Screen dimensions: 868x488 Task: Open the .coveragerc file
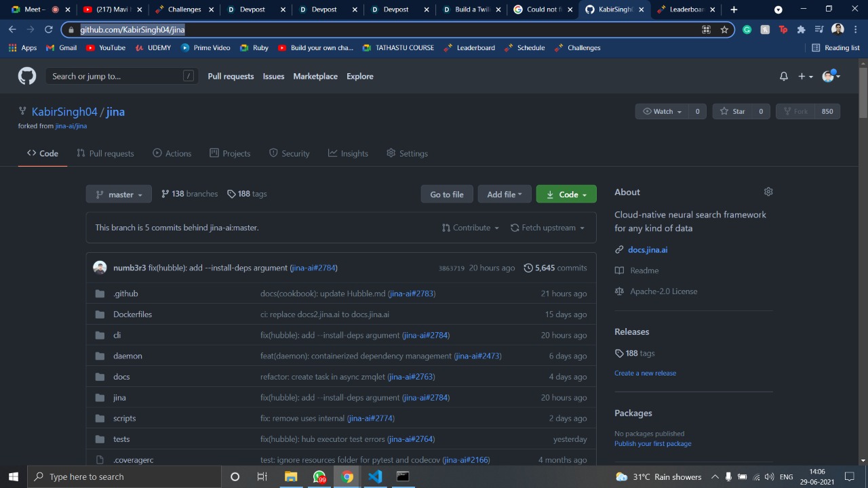coord(133,460)
